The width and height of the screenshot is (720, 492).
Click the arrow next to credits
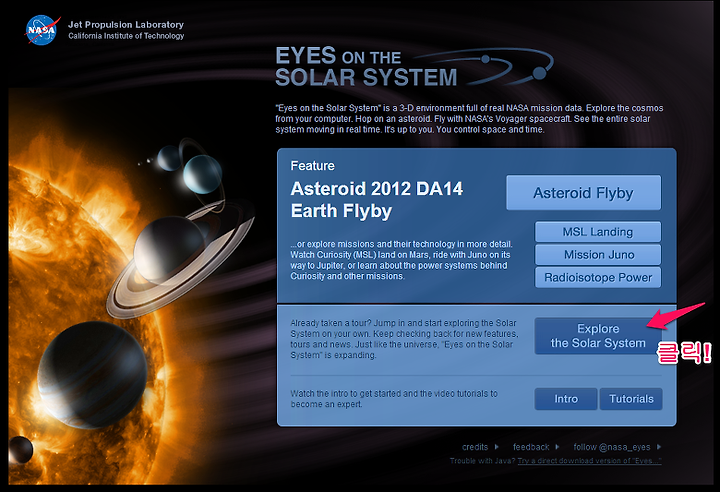pos(496,447)
